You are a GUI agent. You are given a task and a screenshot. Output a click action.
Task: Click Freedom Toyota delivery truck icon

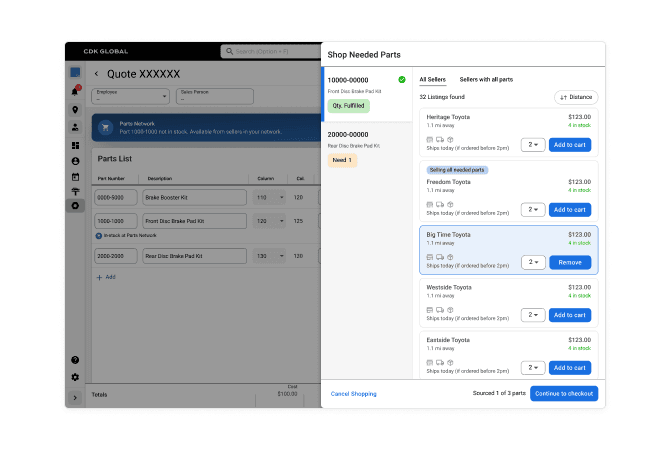click(x=440, y=204)
